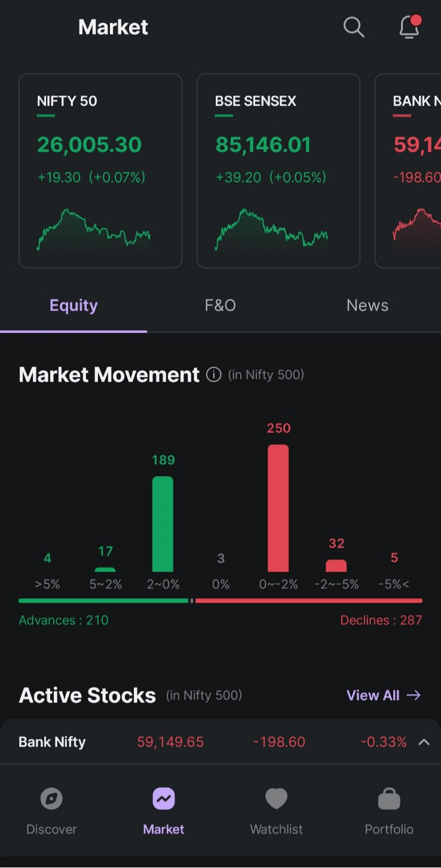Switch to the F&O tab
The image size is (441, 868).
coord(220,305)
